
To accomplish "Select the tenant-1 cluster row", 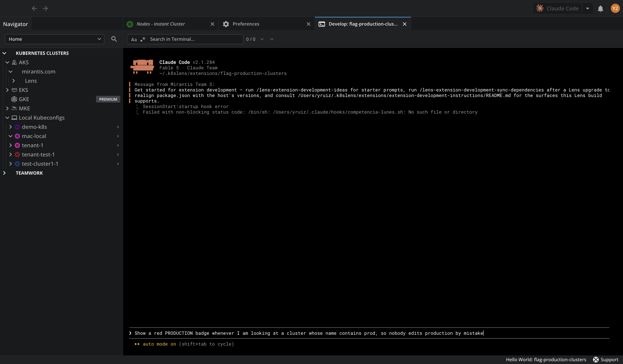I will click(61, 145).
